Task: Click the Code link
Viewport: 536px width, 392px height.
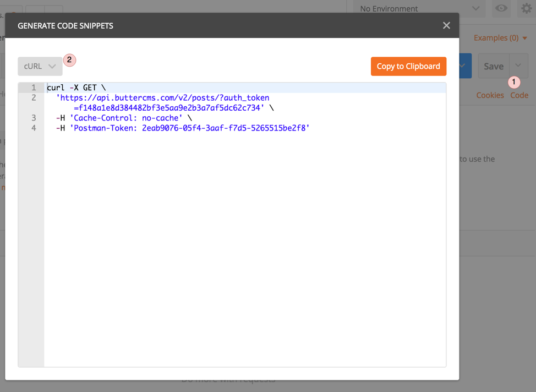Action: pos(519,95)
